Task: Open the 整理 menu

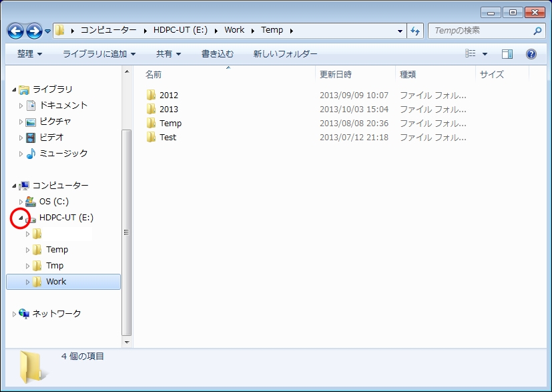Action: [29, 54]
